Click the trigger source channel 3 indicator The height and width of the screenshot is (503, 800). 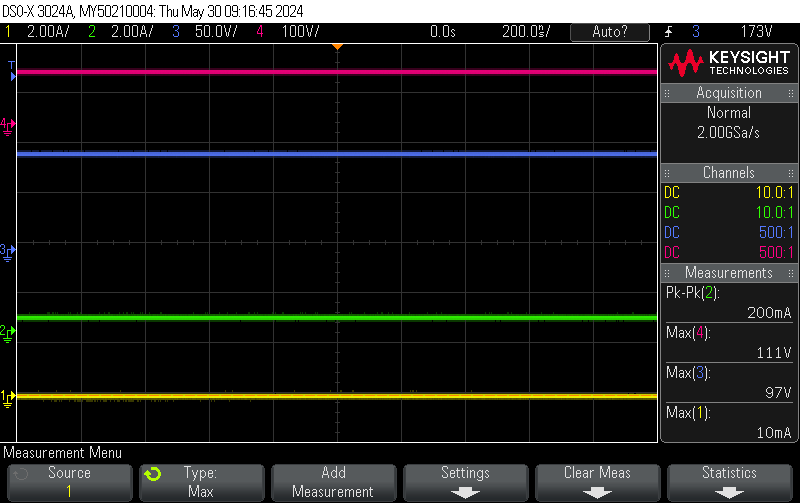tap(695, 32)
